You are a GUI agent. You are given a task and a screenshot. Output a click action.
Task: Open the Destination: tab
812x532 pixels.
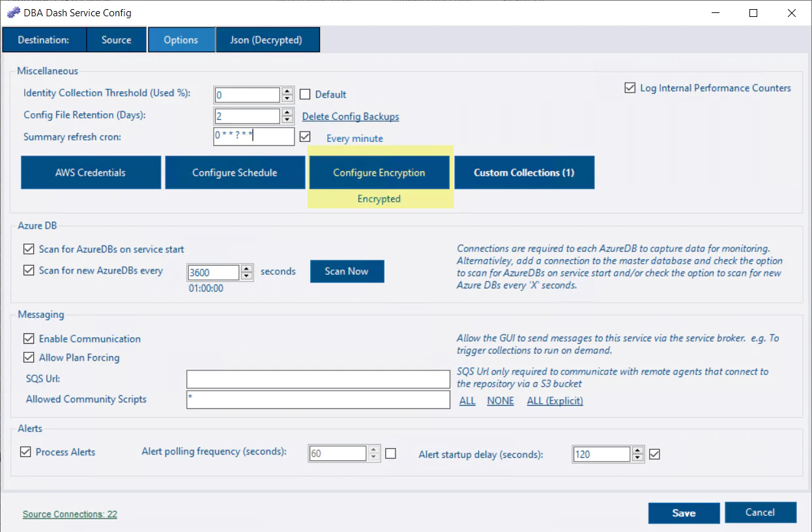click(x=44, y=40)
